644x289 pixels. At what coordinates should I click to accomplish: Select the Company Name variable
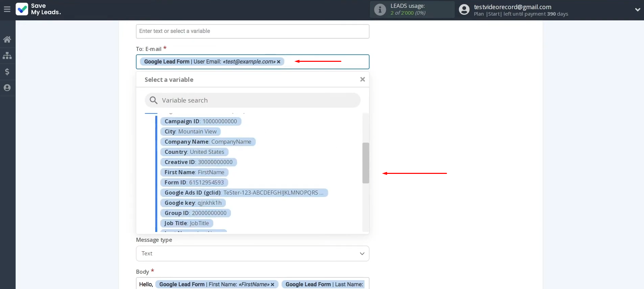click(x=208, y=142)
